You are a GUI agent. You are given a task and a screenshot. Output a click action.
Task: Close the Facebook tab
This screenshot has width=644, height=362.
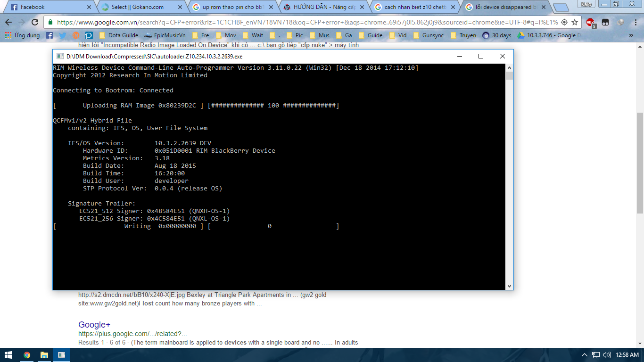(x=89, y=7)
